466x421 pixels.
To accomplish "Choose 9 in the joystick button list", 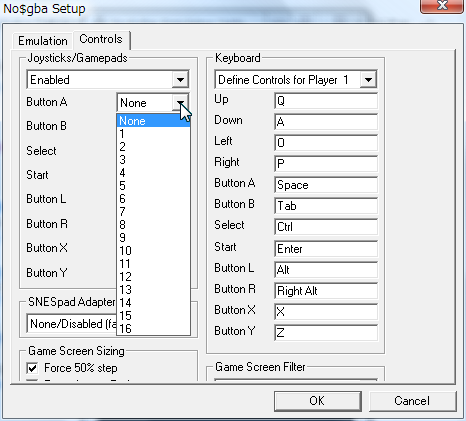I will pos(153,238).
